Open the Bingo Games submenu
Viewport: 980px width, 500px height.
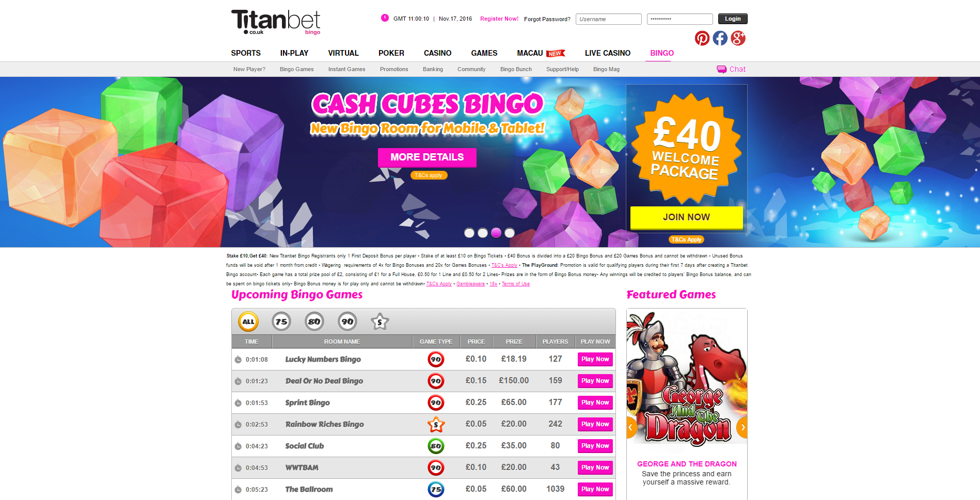[297, 69]
